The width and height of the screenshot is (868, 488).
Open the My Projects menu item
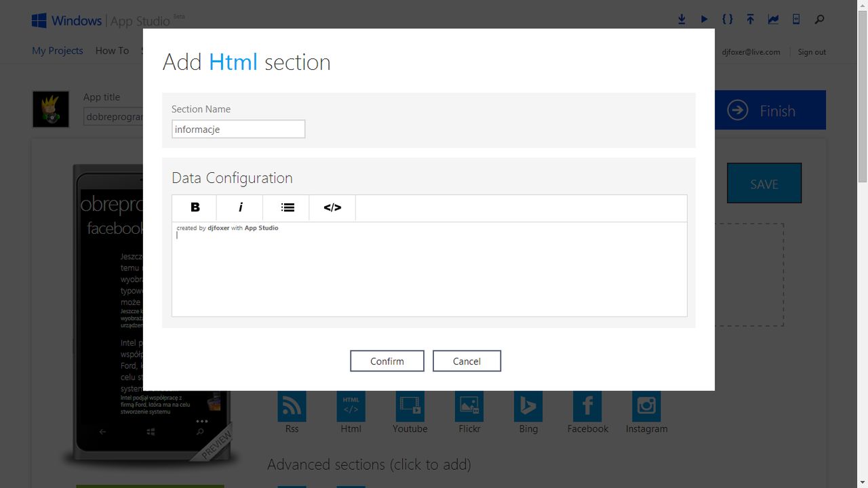coord(58,51)
